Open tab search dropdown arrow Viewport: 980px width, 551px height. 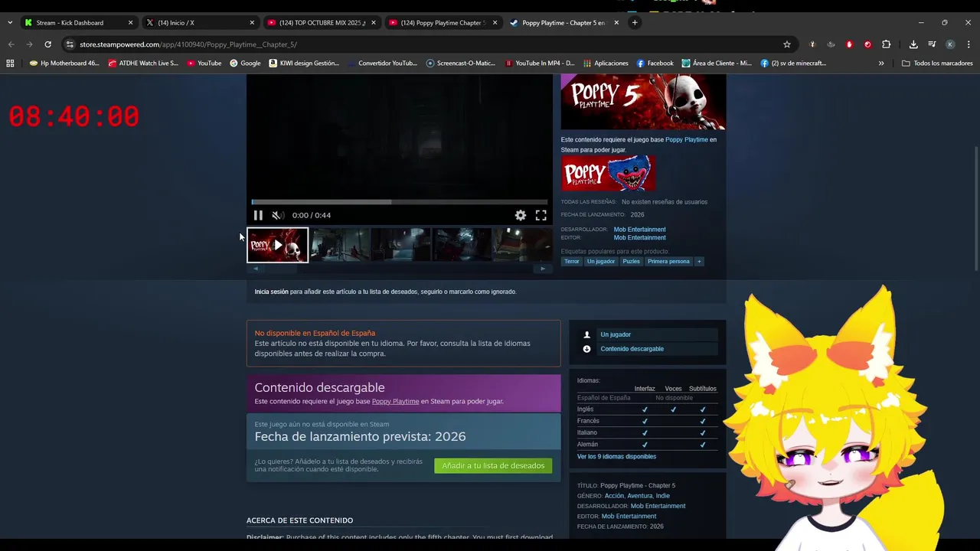point(9,23)
